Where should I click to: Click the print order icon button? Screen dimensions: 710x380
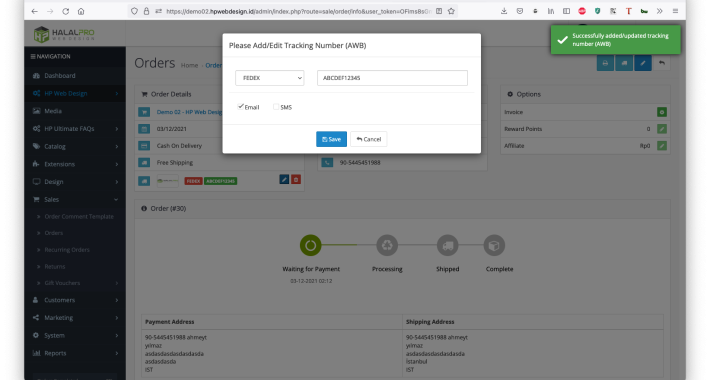605,63
